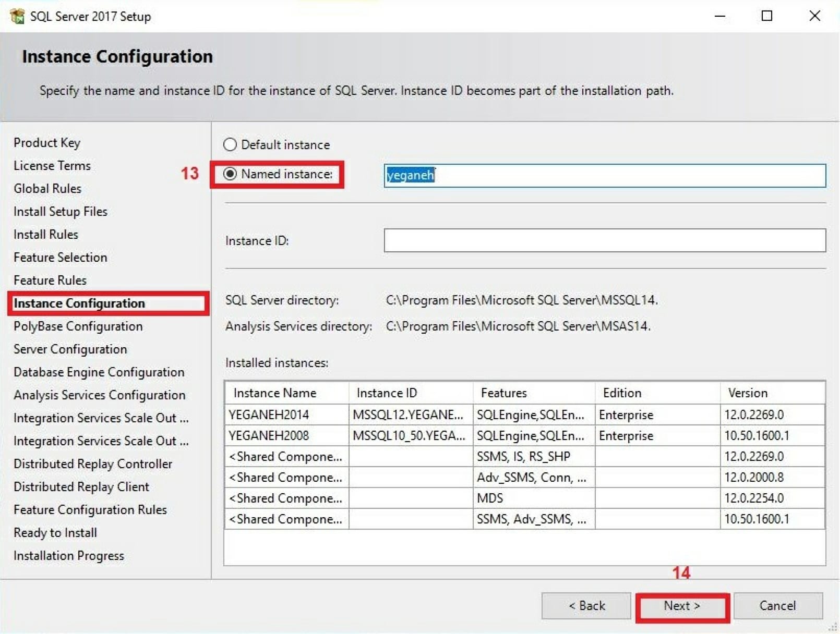The height and width of the screenshot is (634, 840).
Task: Click the Instance Name column header
Action: (x=275, y=393)
